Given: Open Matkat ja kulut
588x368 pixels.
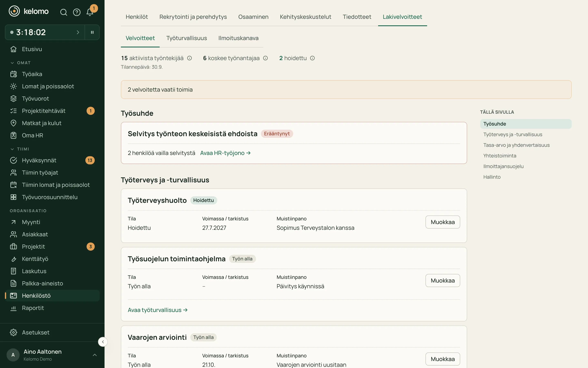Looking at the screenshot, I should 52,123.
